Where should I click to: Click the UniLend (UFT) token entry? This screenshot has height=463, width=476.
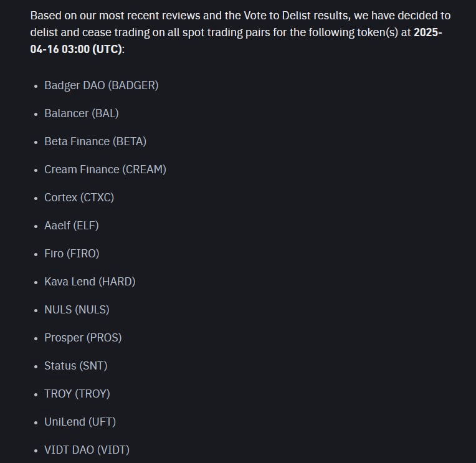(x=80, y=422)
